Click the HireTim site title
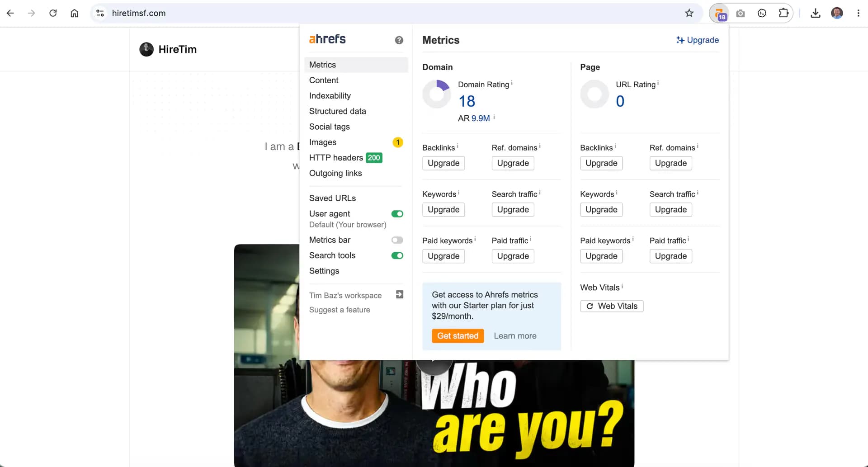Image resolution: width=868 pixels, height=467 pixels. (178, 49)
